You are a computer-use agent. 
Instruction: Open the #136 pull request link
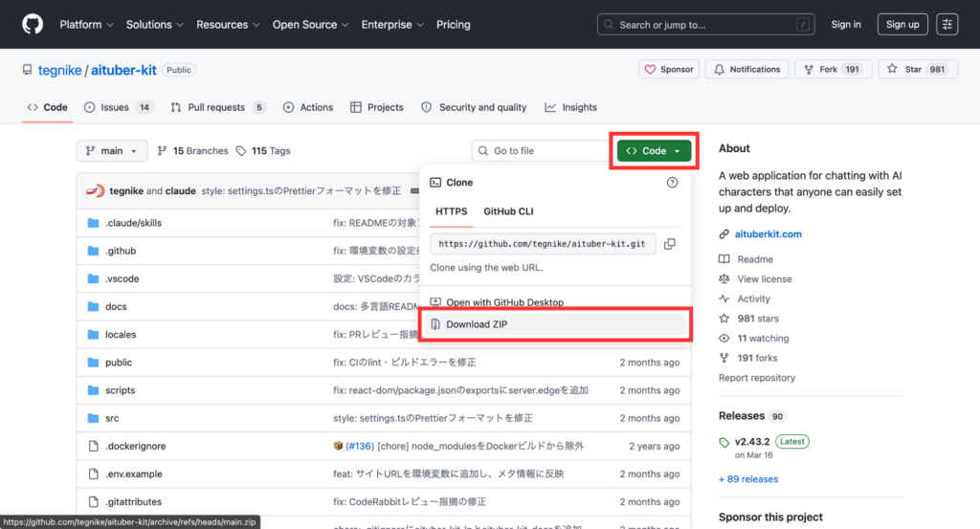(360, 446)
